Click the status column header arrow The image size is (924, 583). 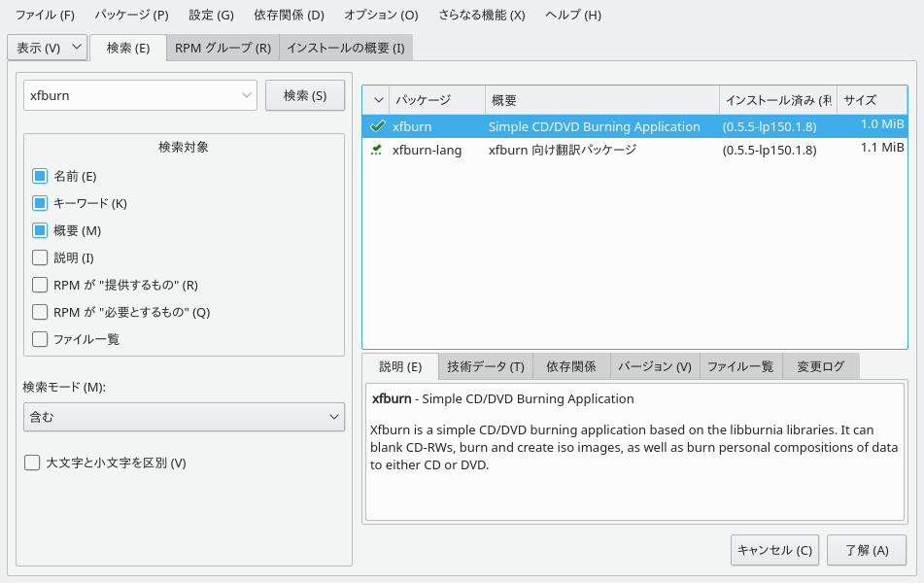pyautogui.click(x=378, y=100)
